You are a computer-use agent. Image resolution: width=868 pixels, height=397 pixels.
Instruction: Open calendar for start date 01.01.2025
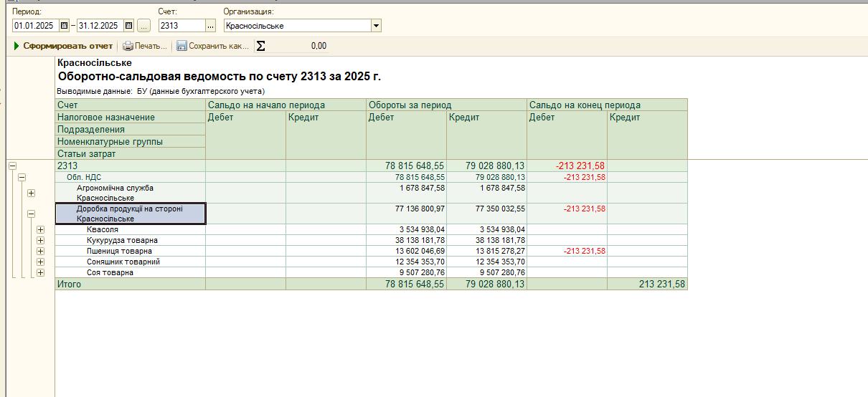(64, 26)
